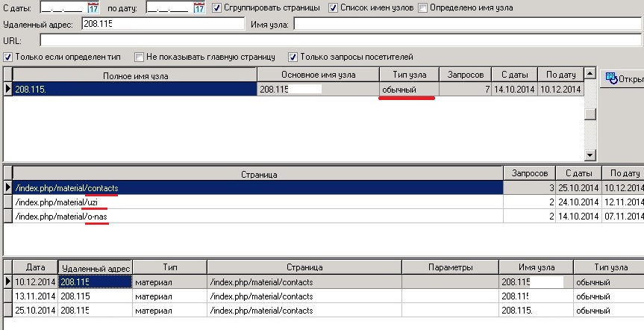Click the 'Открыть' button icon
The width and height of the screenshot is (644, 330).
tap(612, 78)
